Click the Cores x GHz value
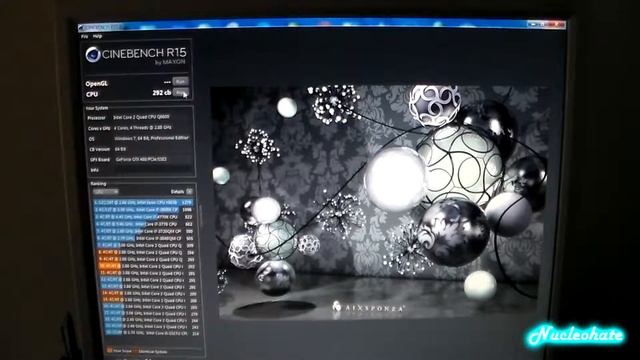 point(142,128)
